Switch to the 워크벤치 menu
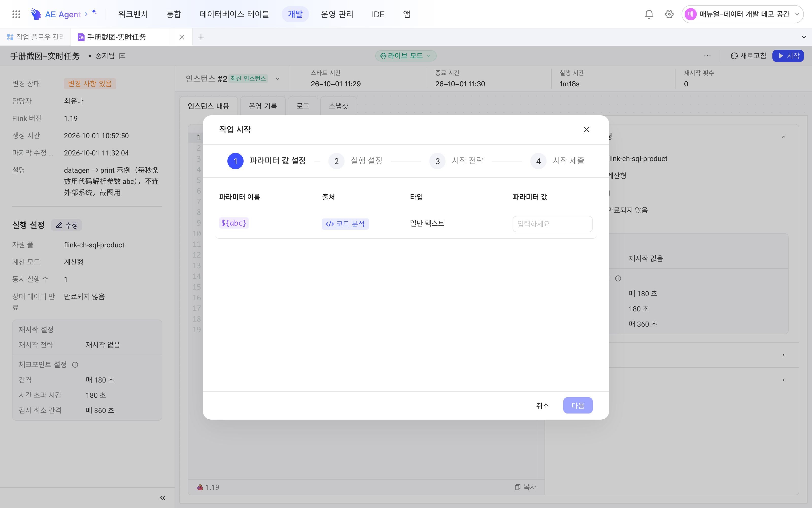This screenshot has width=812, height=508. pyautogui.click(x=133, y=14)
